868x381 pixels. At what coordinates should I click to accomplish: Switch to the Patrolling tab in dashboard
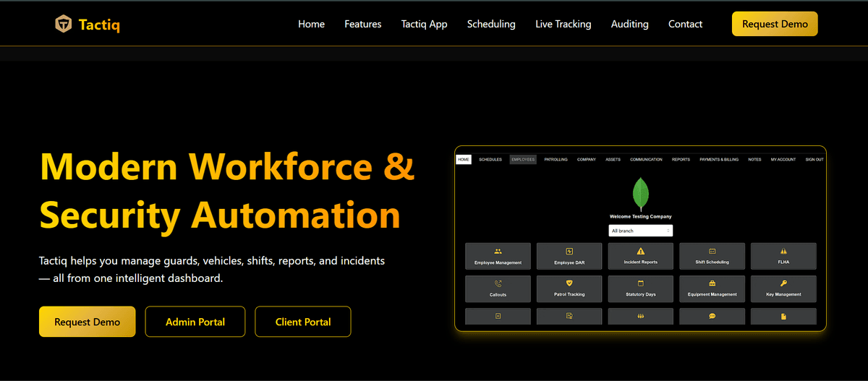click(556, 159)
